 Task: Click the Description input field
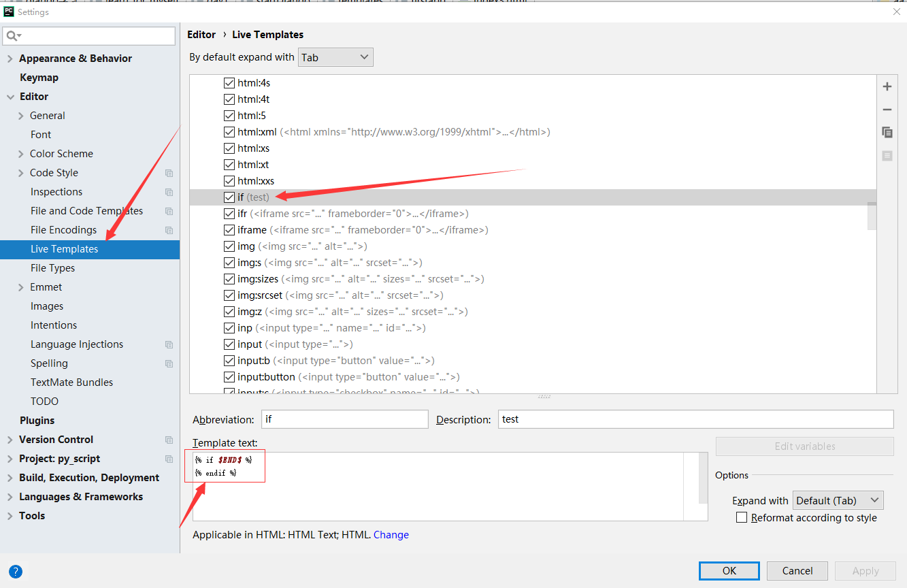coord(696,419)
